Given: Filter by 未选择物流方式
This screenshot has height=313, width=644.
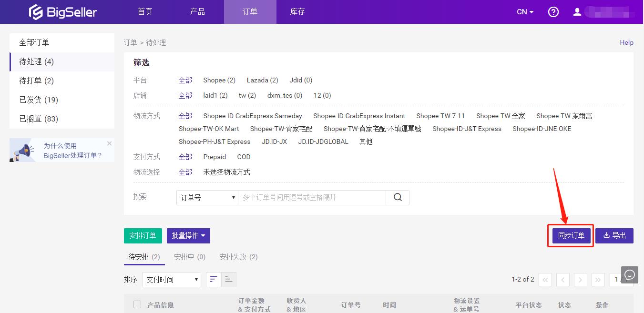Looking at the screenshot, I should 226,172.
